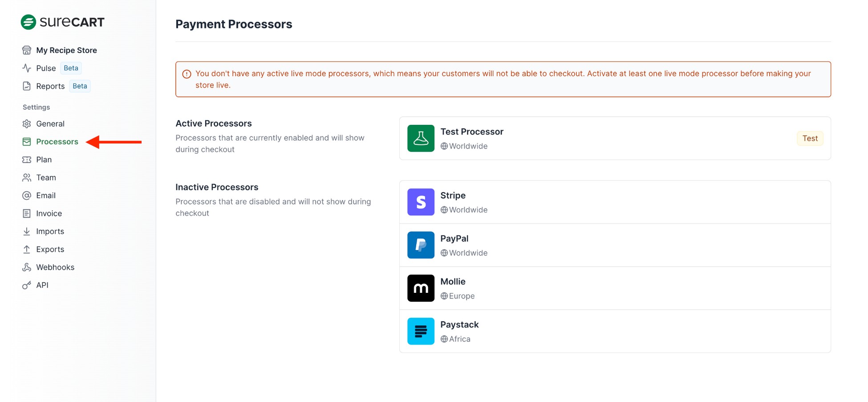
Task: Click the Pulse activity icon
Action: [x=27, y=68]
